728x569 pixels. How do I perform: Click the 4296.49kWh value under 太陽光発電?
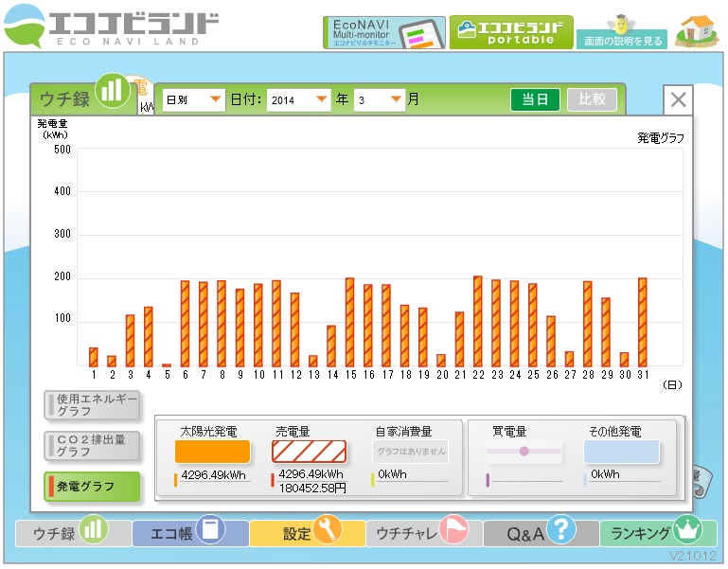tap(214, 475)
